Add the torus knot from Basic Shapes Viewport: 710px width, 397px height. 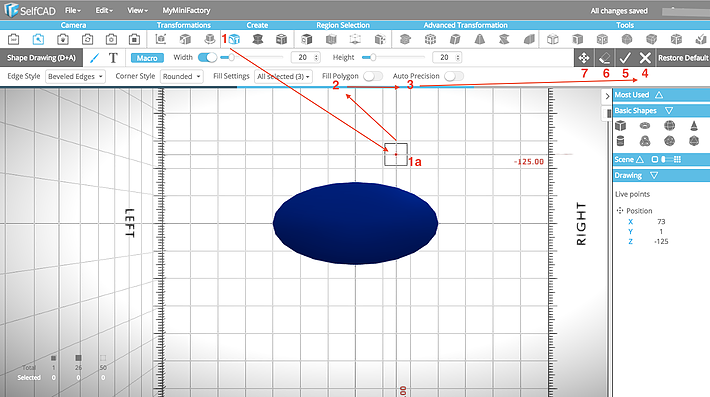(x=645, y=141)
